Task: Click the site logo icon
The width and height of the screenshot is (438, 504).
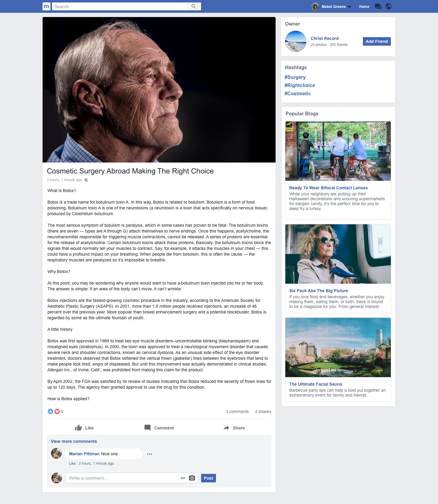Action: click(x=47, y=6)
